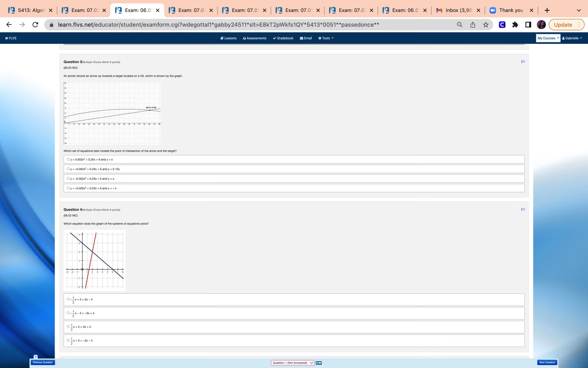Viewport: 588px width, 368px height.
Task: Switch to the Inbox Gmail tab
Action: pyautogui.click(x=458, y=10)
